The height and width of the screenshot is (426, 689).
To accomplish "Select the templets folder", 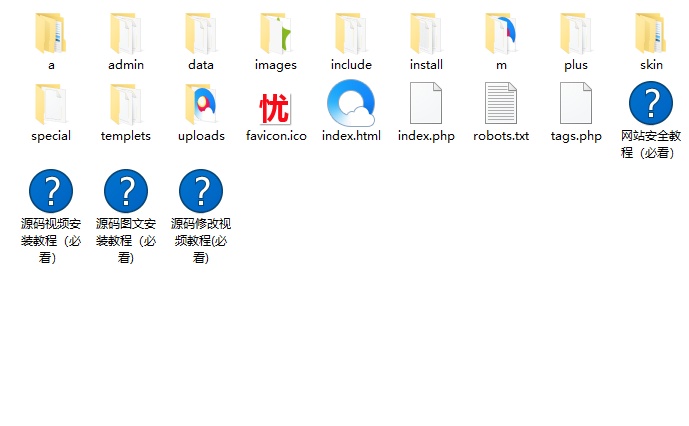I will pos(126,104).
